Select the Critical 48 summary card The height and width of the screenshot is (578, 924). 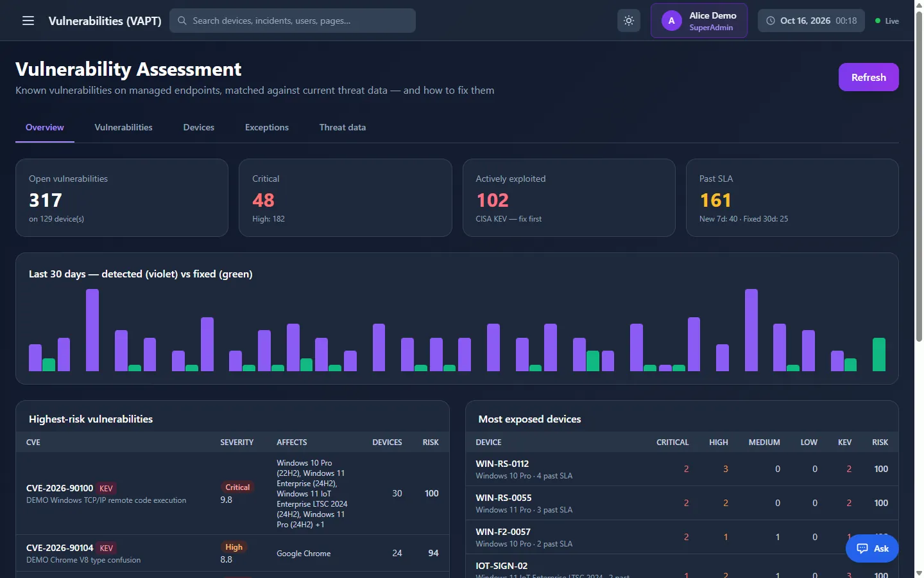(x=345, y=198)
